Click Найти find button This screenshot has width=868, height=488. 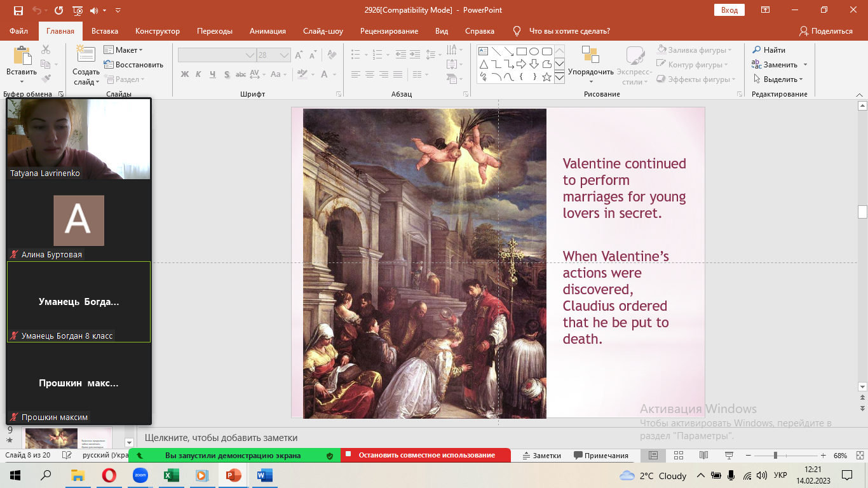pos(769,50)
